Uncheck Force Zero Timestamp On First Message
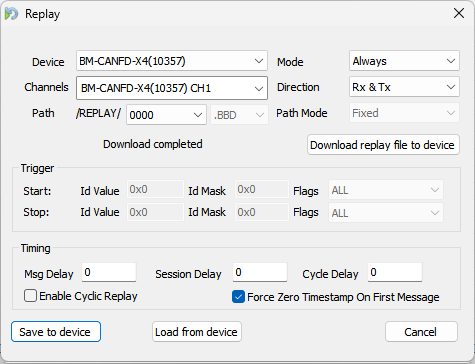The image size is (475, 364). 238,297
